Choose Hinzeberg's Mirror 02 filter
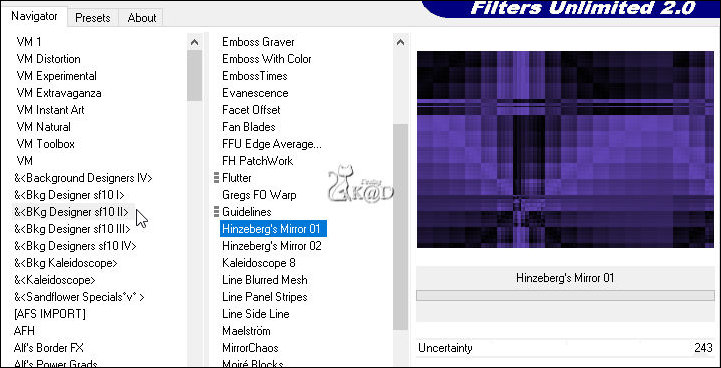Viewport: 721px width, 368px height. tap(272, 246)
